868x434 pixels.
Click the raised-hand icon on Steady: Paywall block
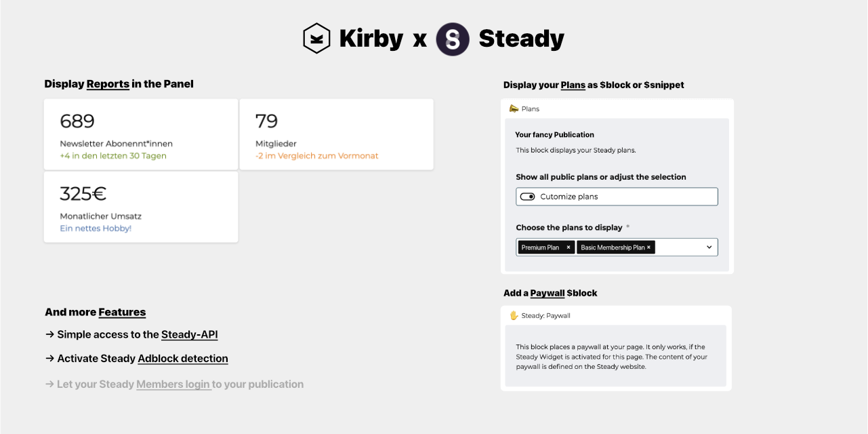pyautogui.click(x=513, y=315)
